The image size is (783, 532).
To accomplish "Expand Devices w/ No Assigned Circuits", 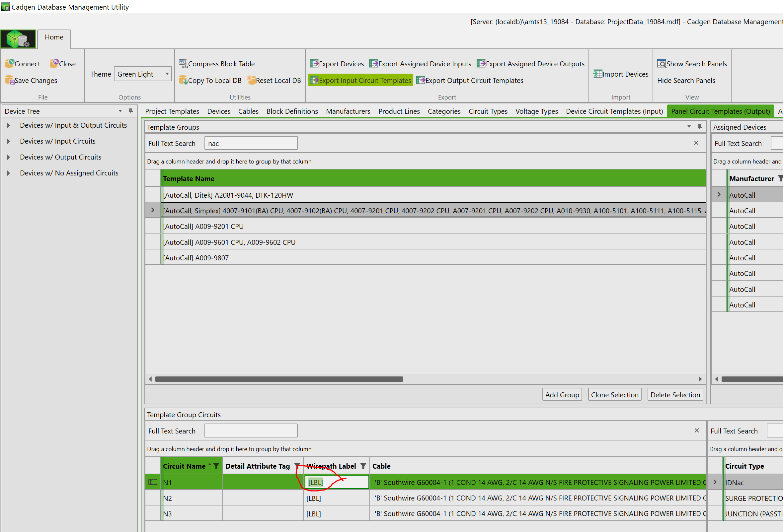I will click(x=8, y=173).
